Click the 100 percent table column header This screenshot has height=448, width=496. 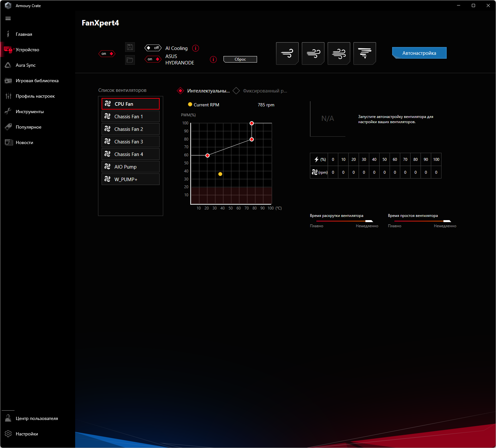click(436, 159)
